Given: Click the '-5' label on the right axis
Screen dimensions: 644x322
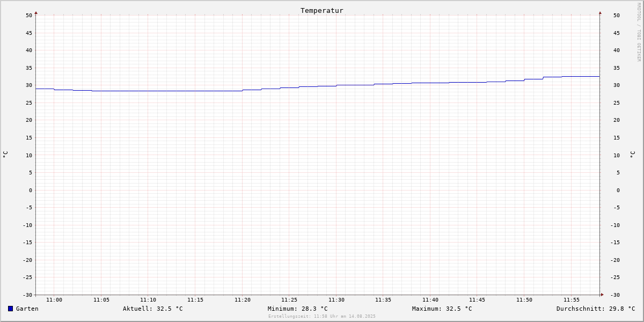Looking at the screenshot, I should click(617, 208).
